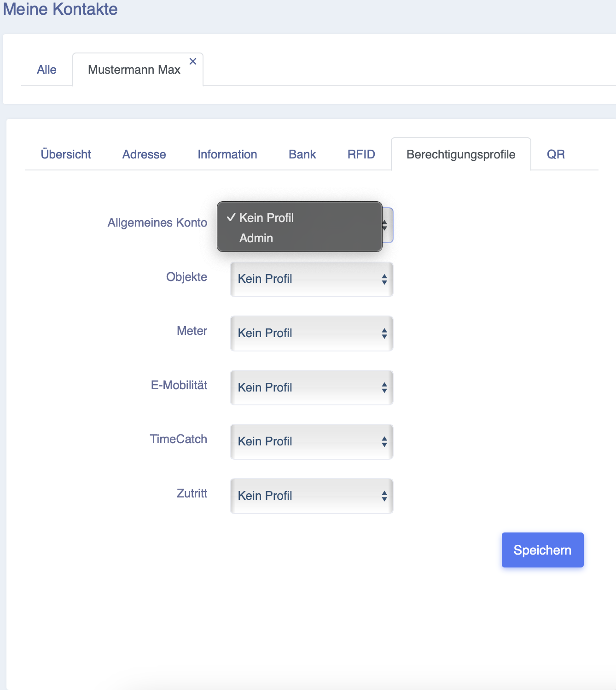Open the QR tab
The width and height of the screenshot is (616, 690).
tap(556, 154)
